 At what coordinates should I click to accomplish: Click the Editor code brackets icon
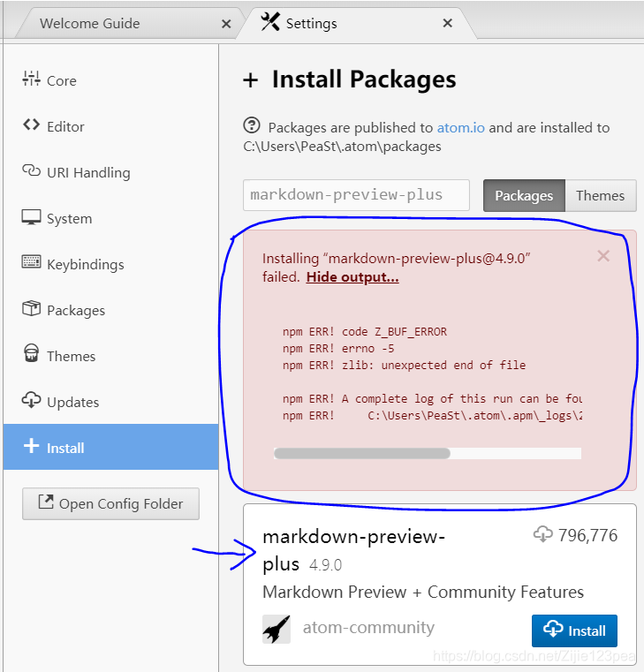click(x=31, y=125)
